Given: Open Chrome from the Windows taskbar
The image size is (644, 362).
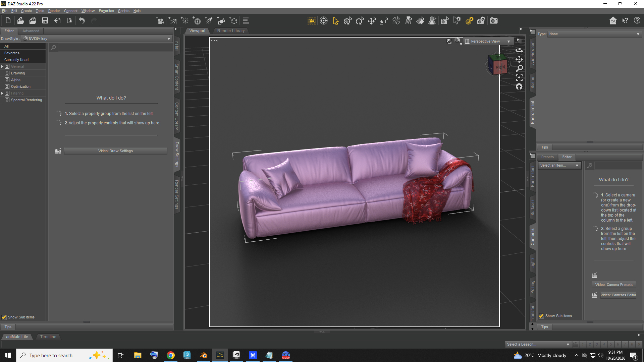Looking at the screenshot, I should [x=171, y=355].
